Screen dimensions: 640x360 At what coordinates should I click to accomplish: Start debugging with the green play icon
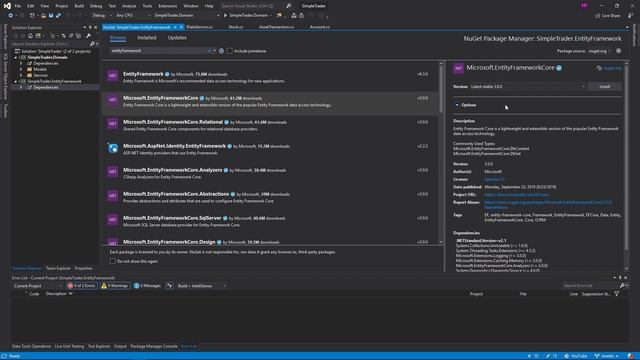[x=225, y=16]
